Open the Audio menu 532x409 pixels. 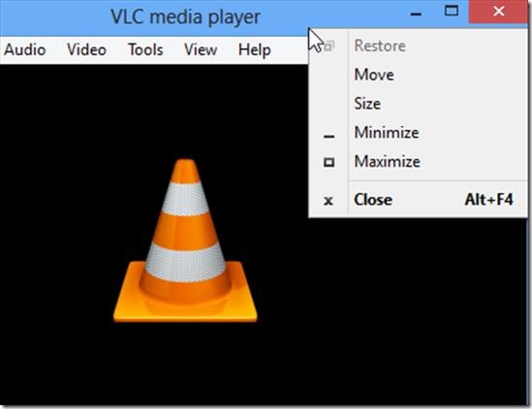pyautogui.click(x=25, y=49)
